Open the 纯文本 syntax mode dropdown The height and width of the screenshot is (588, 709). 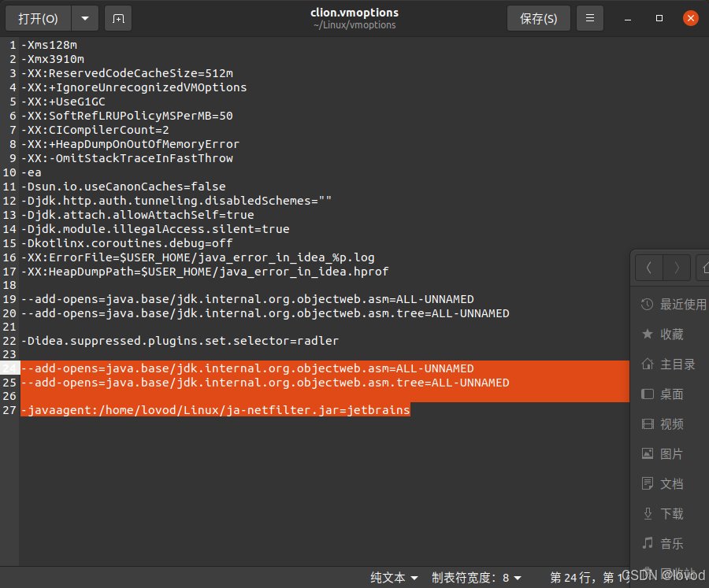click(392, 577)
